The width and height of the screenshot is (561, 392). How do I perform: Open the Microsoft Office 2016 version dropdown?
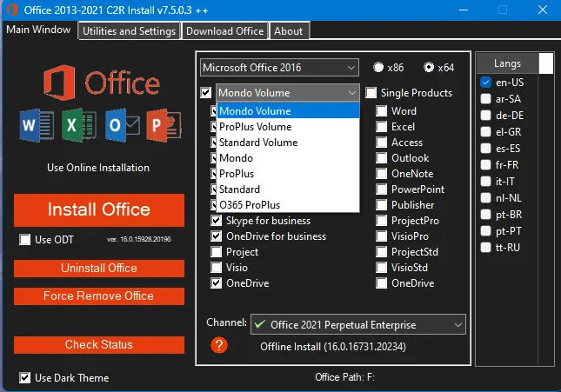tap(279, 68)
